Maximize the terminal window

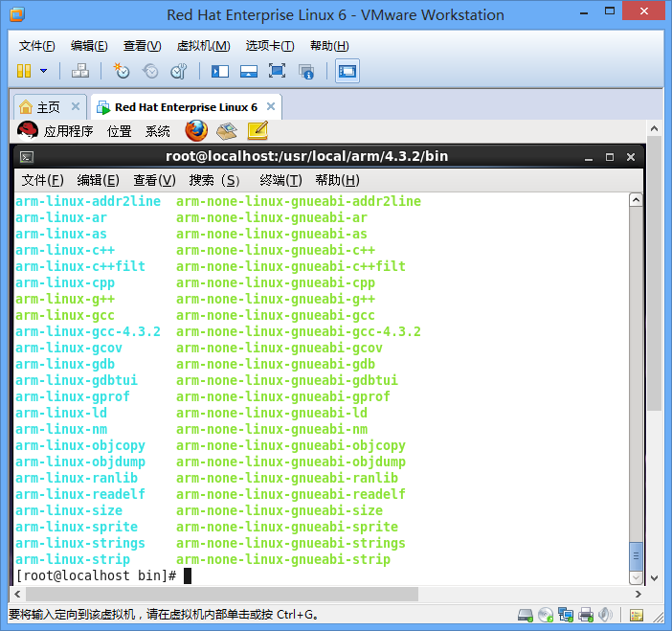pyautogui.click(x=610, y=157)
